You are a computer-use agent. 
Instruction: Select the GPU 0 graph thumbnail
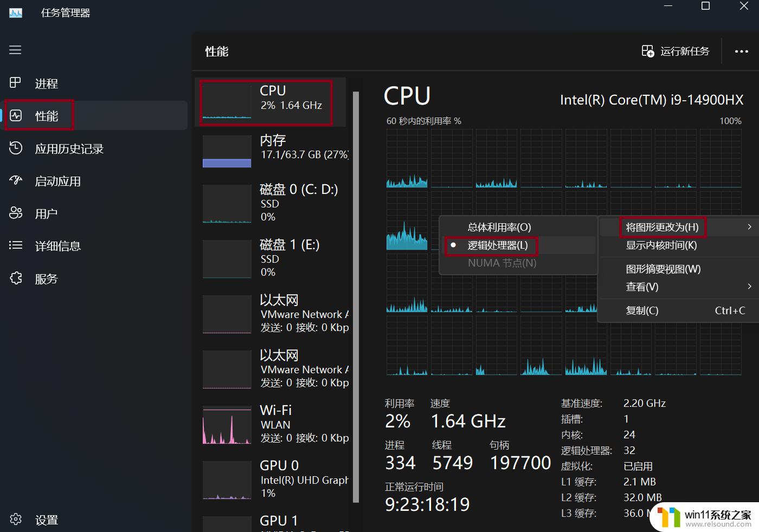227,480
